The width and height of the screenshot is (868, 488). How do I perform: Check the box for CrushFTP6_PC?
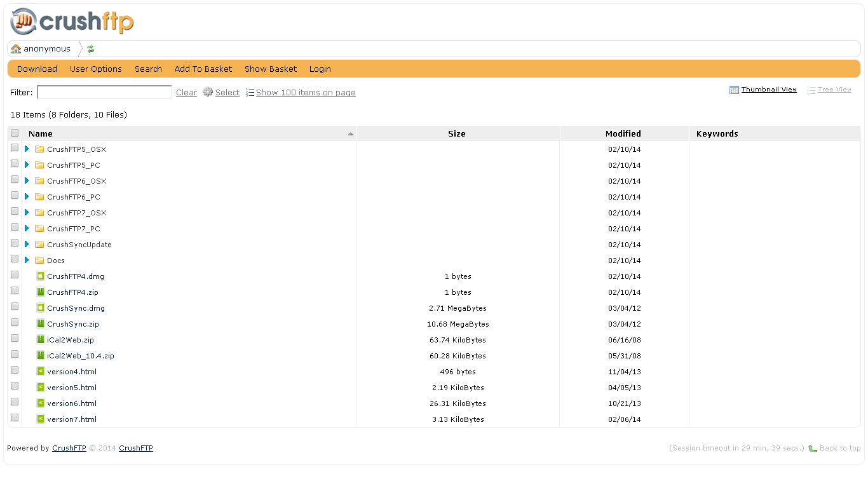(x=15, y=195)
